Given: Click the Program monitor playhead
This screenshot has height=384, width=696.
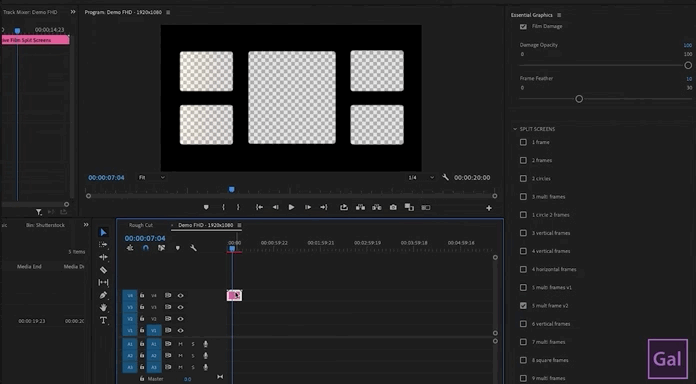Looking at the screenshot, I should 231,190.
